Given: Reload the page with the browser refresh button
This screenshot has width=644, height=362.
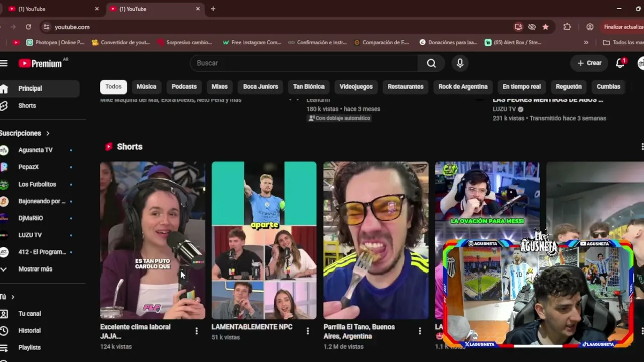Looking at the screenshot, I should point(28,27).
